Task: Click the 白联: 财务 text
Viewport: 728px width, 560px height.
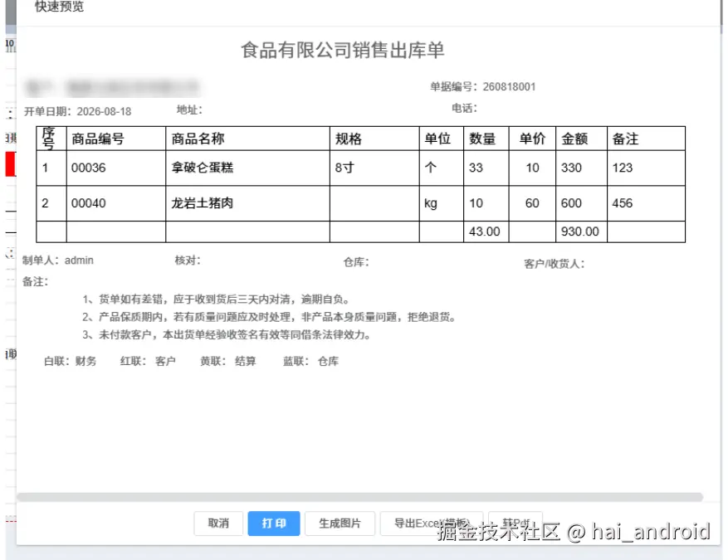Action: click(x=70, y=361)
